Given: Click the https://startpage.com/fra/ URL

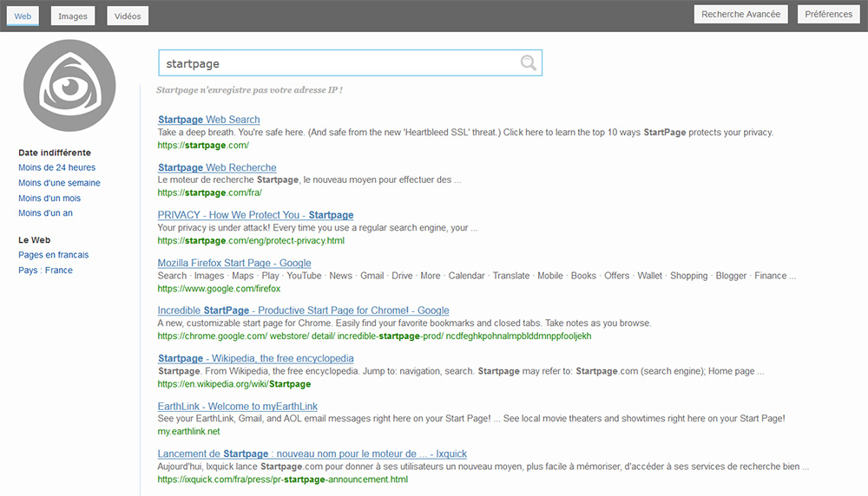Looking at the screenshot, I should tap(209, 193).
